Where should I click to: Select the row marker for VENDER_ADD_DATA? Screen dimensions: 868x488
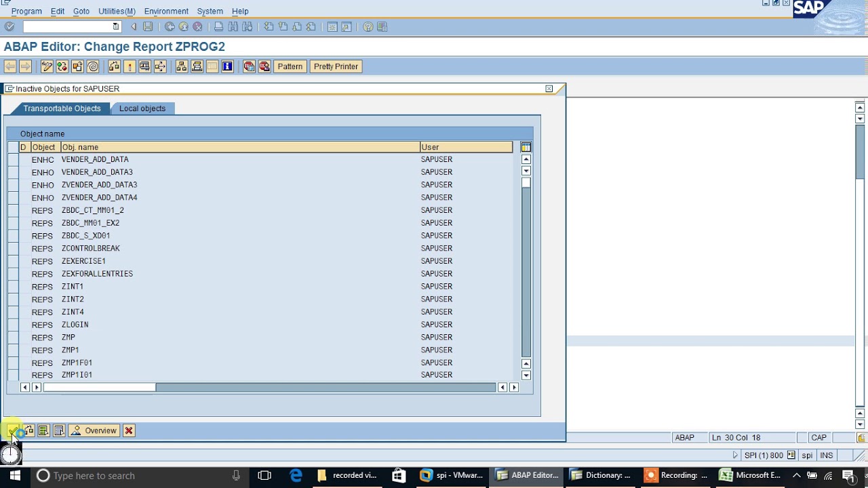13,159
